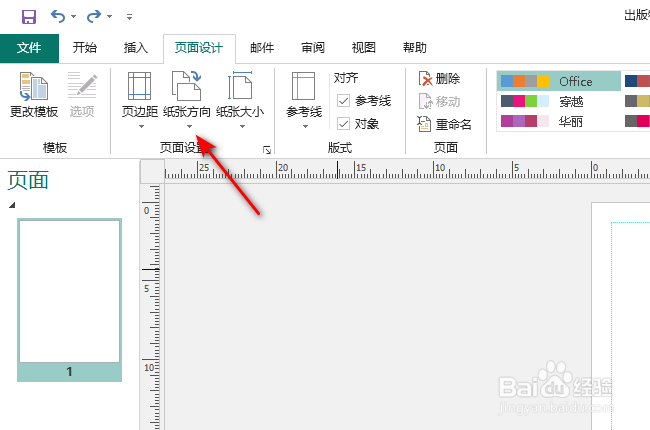Open the 视图 tab
The height and width of the screenshot is (430, 650).
364,48
